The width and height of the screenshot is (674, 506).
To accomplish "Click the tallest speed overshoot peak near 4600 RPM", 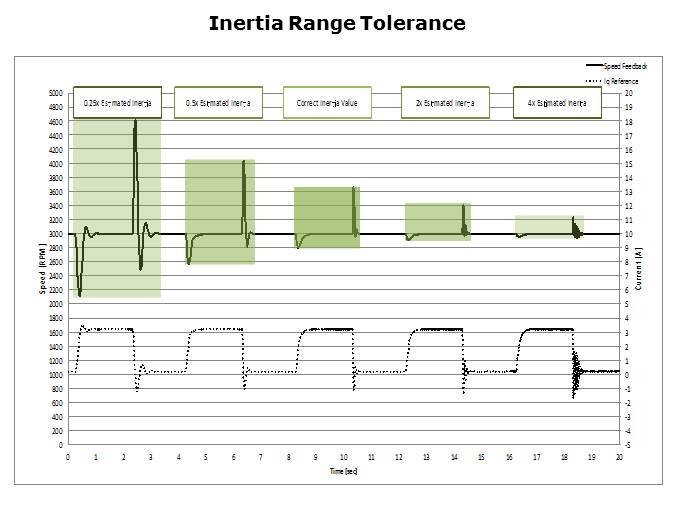I will click(x=135, y=123).
